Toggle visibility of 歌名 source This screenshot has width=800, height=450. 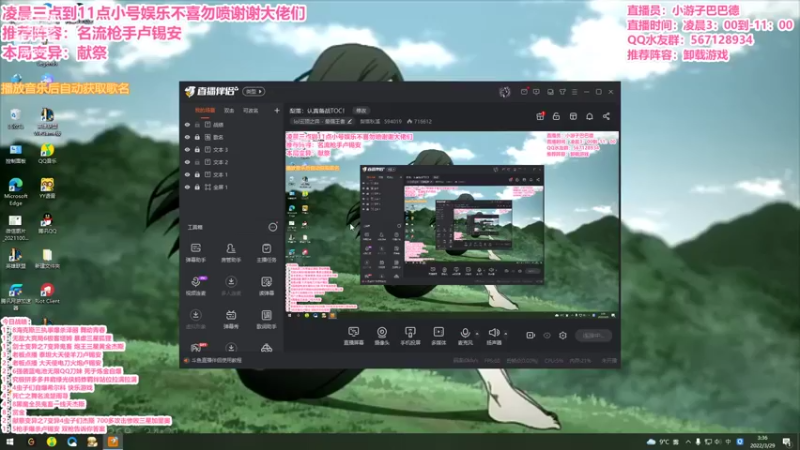tap(187, 137)
